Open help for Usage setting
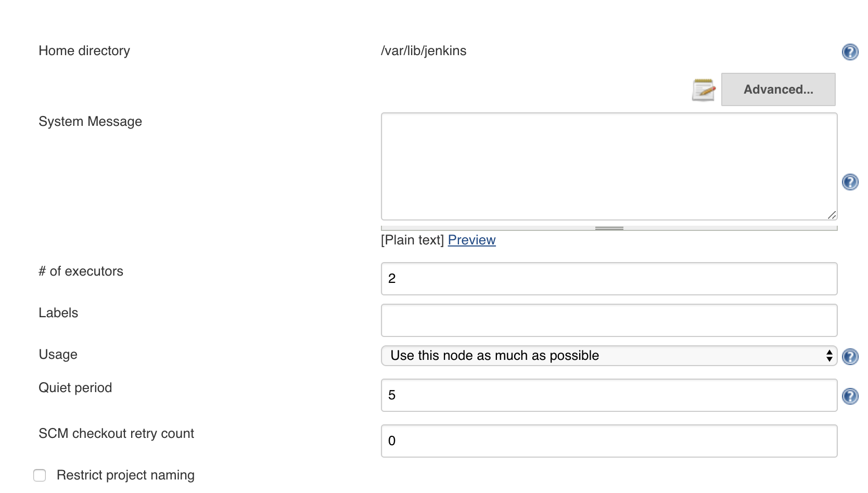This screenshot has height=493, width=868. point(850,356)
